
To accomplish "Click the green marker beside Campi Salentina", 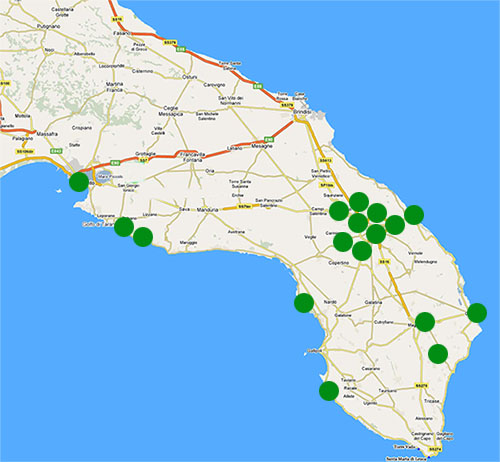I will coord(339,211).
